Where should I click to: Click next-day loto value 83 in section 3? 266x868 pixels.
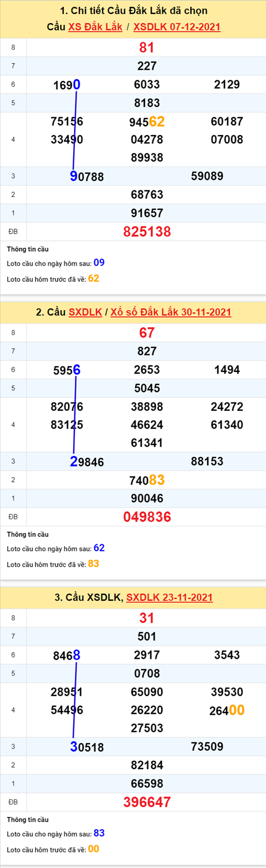click(x=99, y=833)
